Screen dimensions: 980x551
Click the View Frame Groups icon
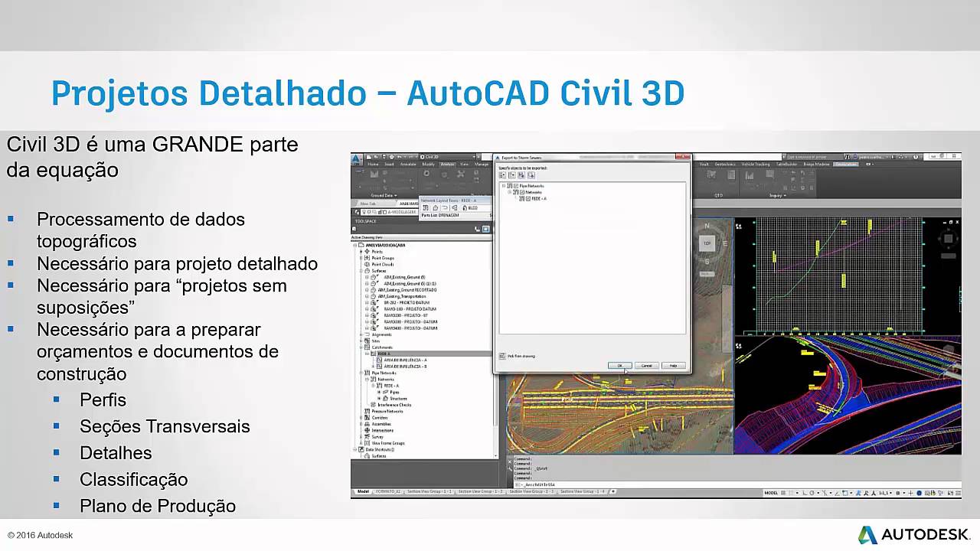(367, 443)
